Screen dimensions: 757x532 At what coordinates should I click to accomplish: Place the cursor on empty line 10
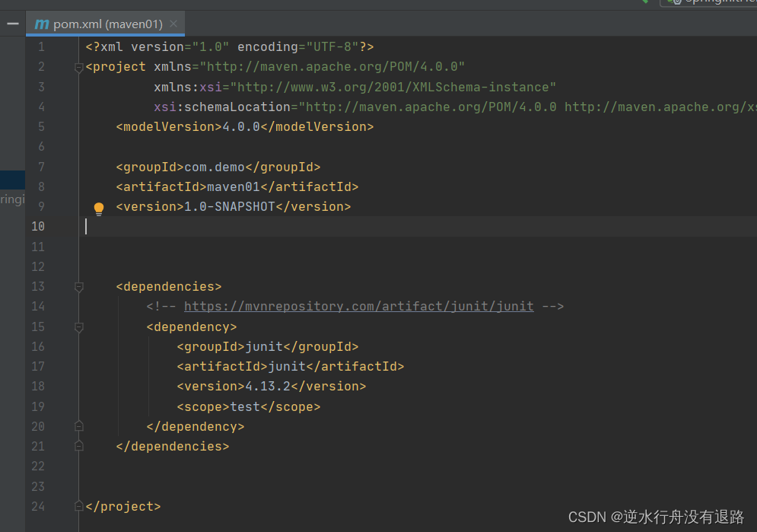[418, 226]
